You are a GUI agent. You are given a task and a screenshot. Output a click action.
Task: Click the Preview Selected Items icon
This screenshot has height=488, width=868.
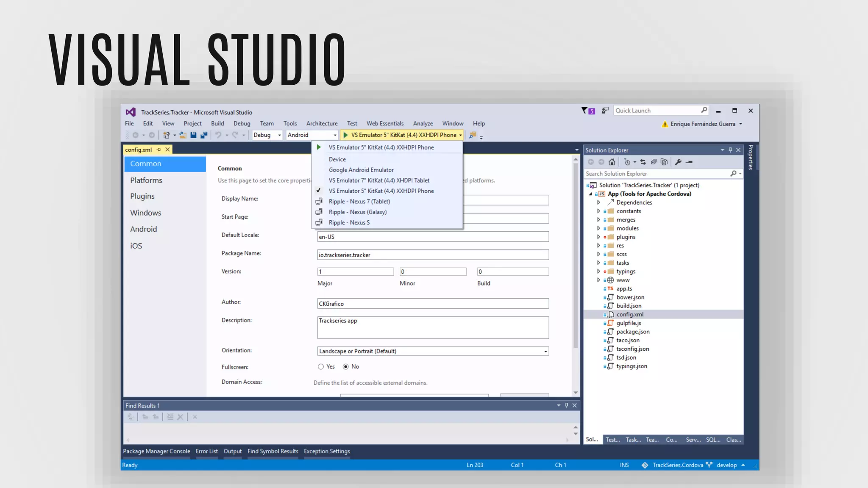click(x=689, y=162)
